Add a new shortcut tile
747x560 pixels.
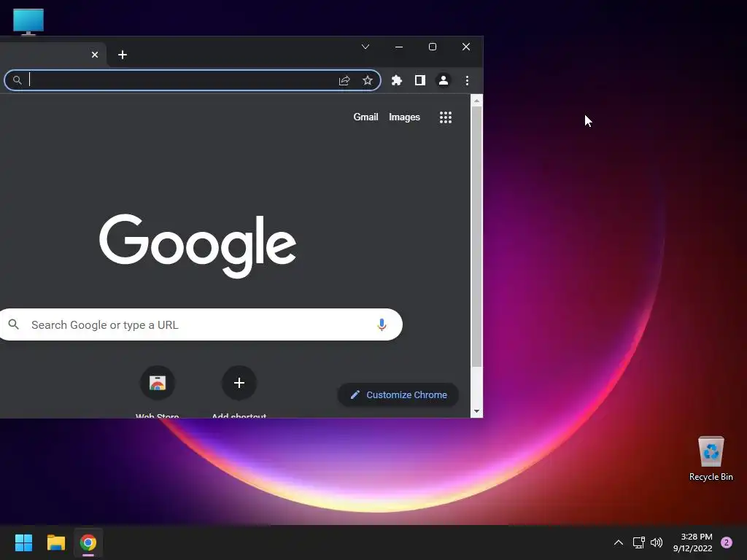coord(239,392)
